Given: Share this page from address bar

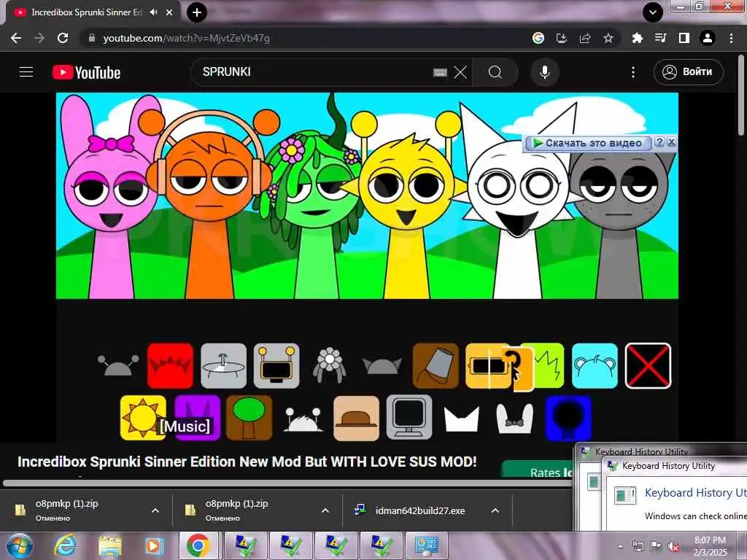Looking at the screenshot, I should (585, 38).
